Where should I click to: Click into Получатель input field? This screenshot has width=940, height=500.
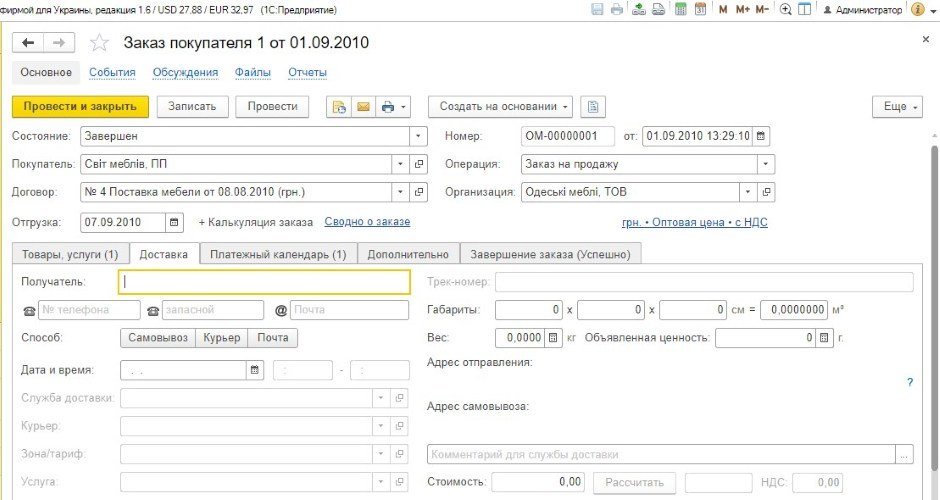click(x=264, y=282)
